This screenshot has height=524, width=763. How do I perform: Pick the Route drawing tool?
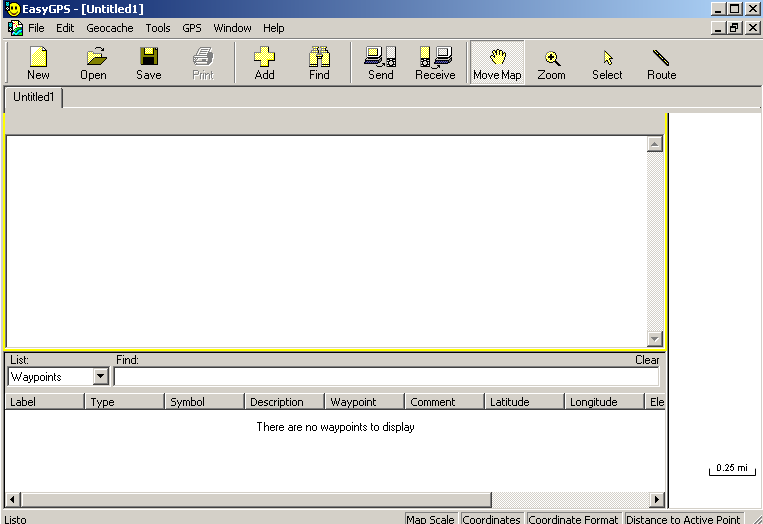[x=661, y=63]
